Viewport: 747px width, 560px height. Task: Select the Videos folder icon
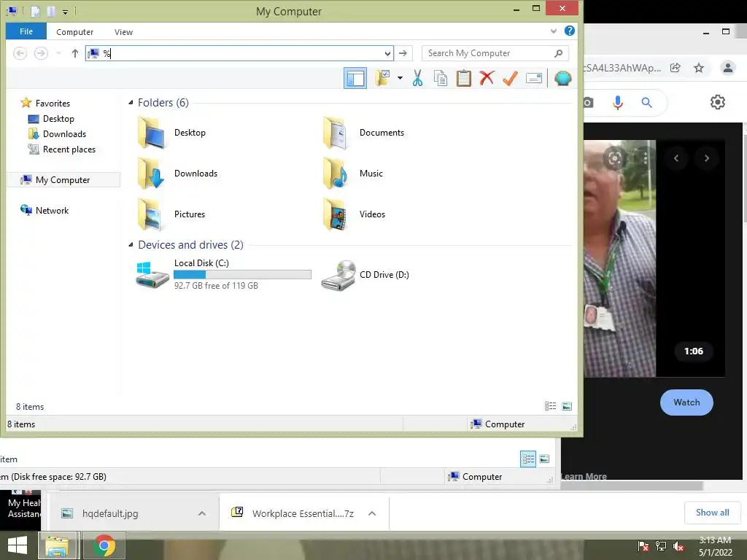pyautogui.click(x=336, y=215)
